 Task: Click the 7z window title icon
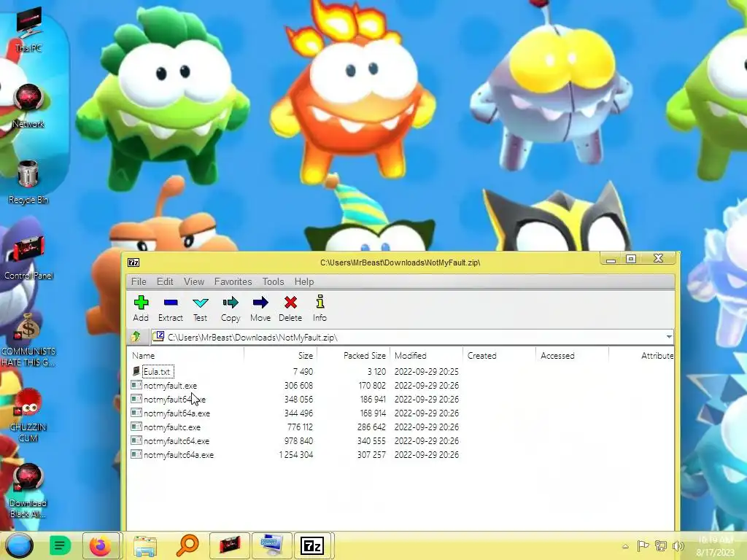point(133,262)
